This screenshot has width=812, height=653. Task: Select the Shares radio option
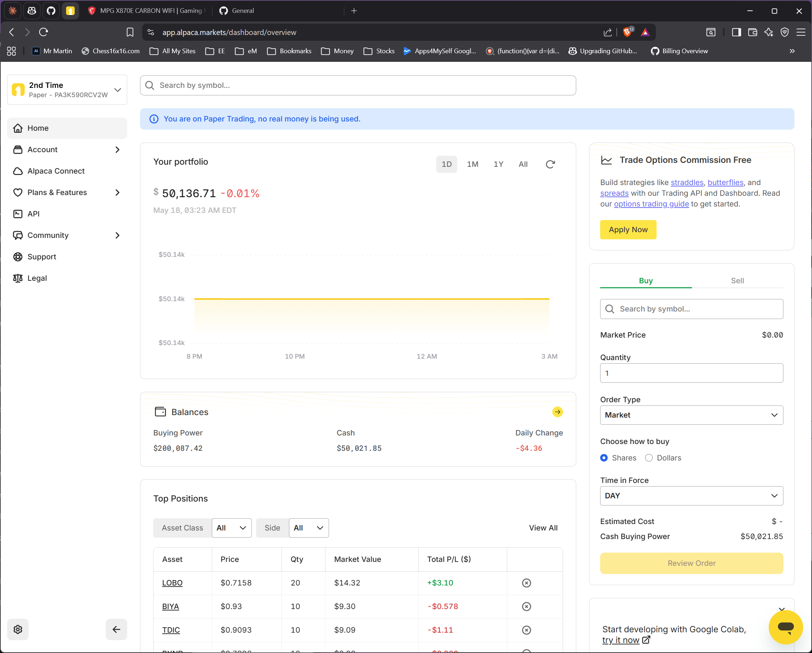(x=604, y=458)
